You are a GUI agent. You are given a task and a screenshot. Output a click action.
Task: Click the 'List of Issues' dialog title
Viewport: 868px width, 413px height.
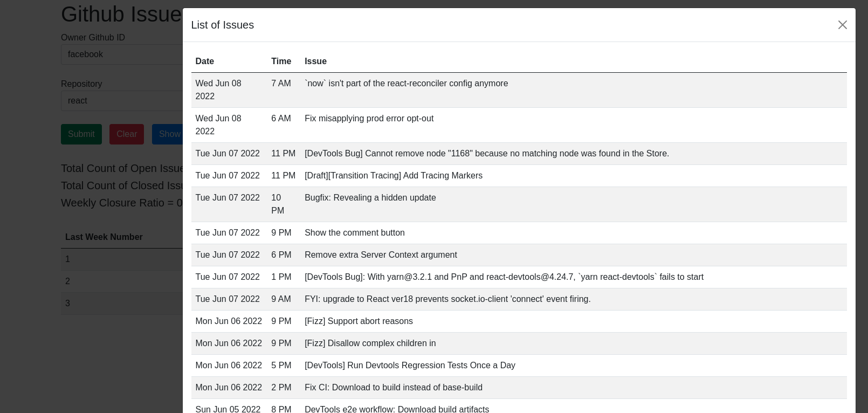222,25
